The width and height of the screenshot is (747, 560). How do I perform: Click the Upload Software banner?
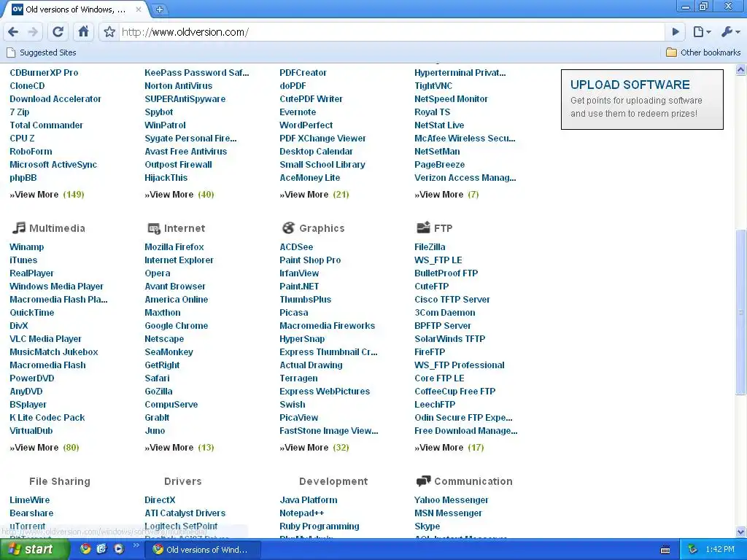[642, 99]
